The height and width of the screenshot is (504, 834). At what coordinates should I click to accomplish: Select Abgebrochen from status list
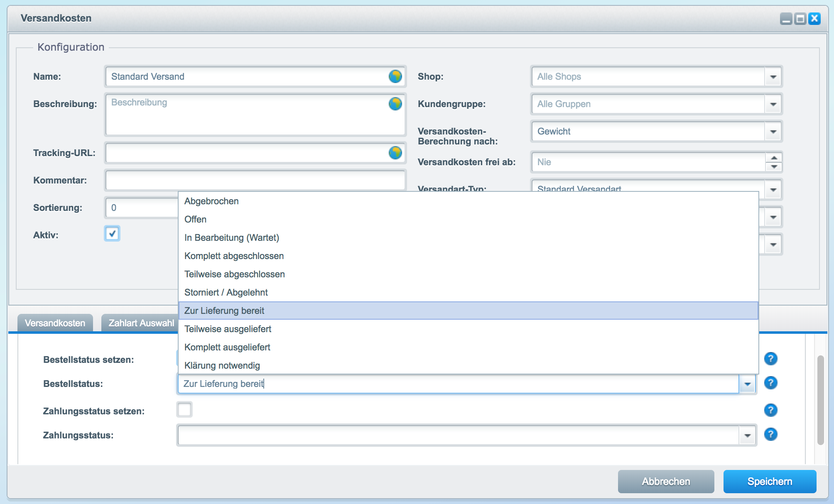tap(468, 201)
